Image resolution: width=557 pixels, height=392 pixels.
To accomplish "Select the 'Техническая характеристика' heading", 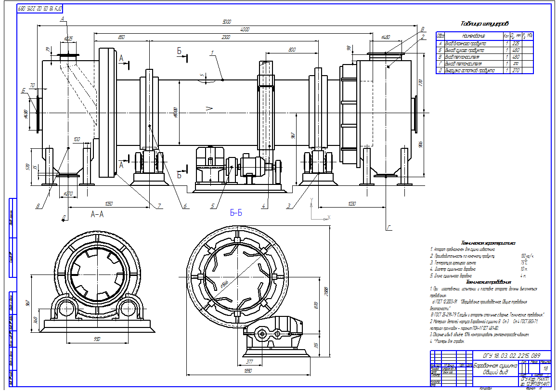I will (x=488, y=243).
